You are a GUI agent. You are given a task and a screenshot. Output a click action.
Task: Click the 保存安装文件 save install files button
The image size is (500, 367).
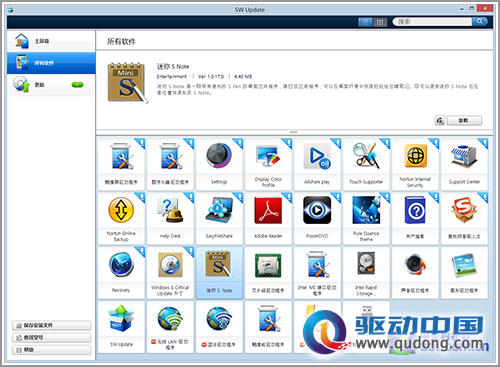(x=51, y=325)
